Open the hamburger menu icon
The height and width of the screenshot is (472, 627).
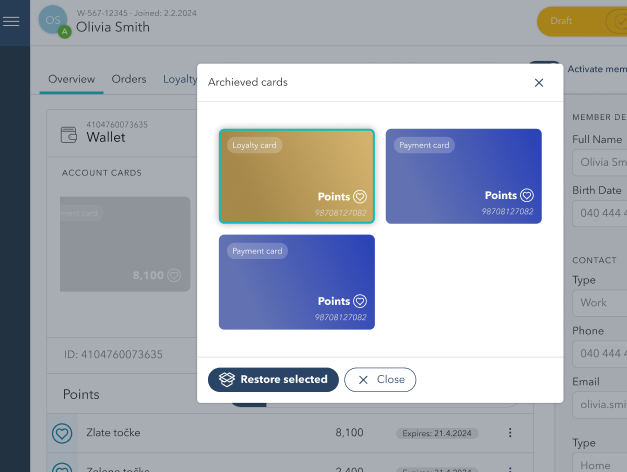(11, 21)
